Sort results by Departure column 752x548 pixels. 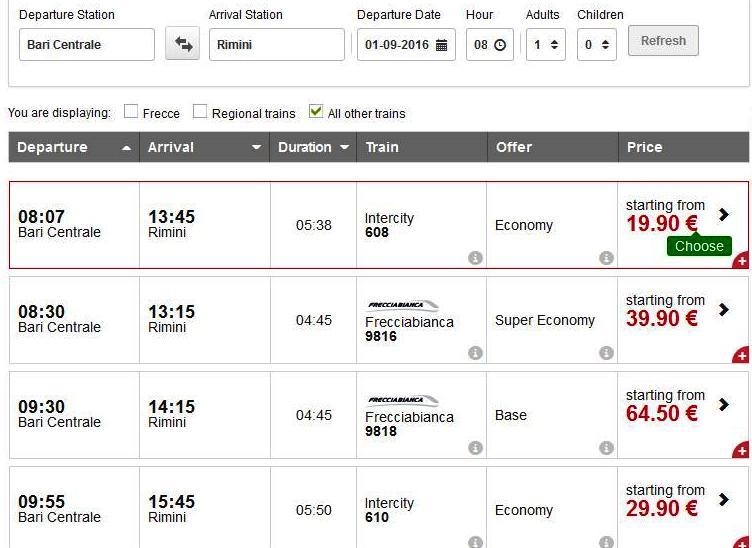pyautogui.click(x=74, y=147)
